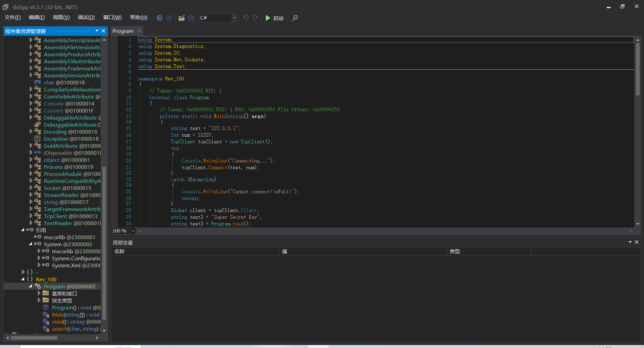Open the 文件(F) menu
The width and height of the screenshot is (644, 348).
[12, 17]
